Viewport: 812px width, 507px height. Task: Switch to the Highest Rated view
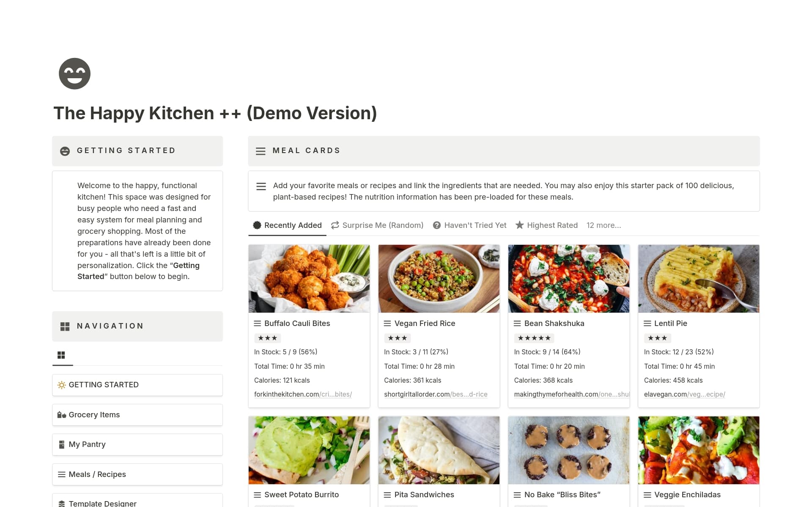click(x=552, y=225)
